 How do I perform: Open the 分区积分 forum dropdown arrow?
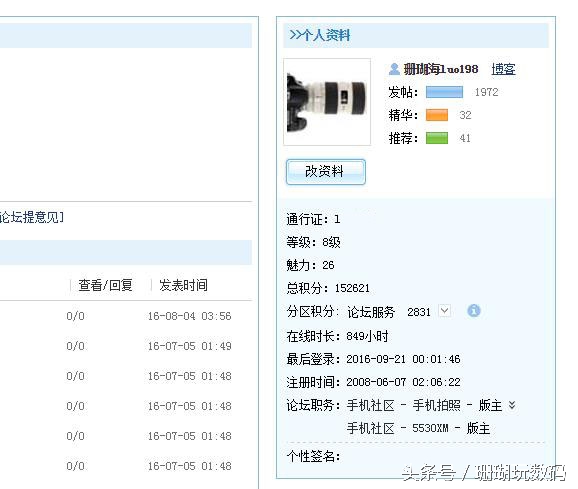(445, 311)
